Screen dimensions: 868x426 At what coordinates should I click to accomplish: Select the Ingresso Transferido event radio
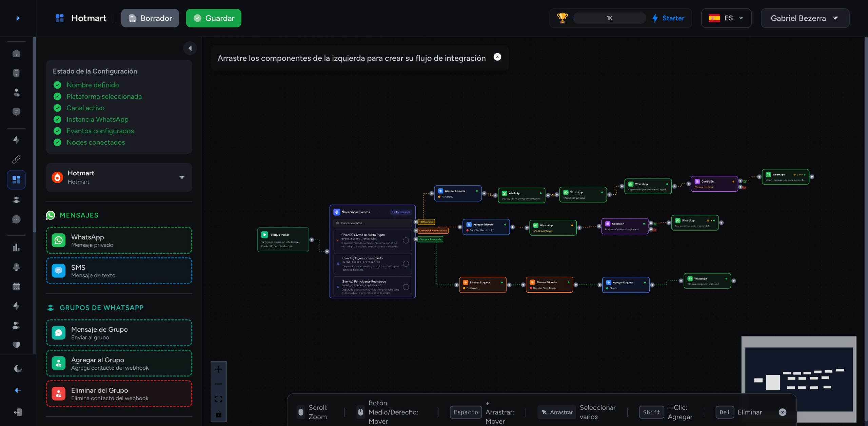click(x=406, y=264)
